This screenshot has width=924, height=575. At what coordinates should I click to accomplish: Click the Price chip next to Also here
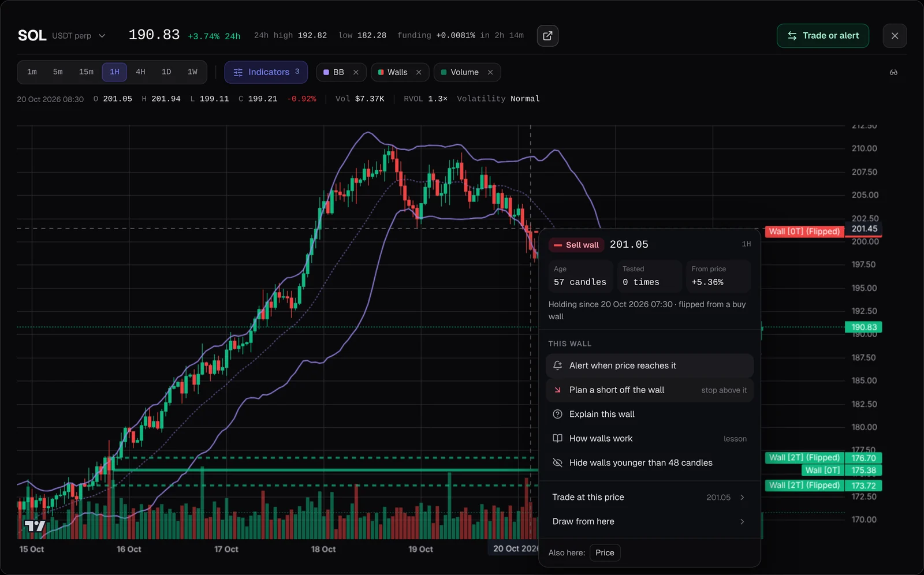coord(605,552)
